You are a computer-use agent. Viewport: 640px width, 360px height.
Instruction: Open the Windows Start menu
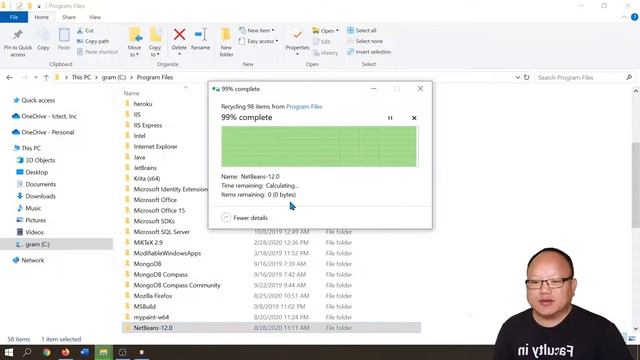pyautogui.click(x=8, y=352)
